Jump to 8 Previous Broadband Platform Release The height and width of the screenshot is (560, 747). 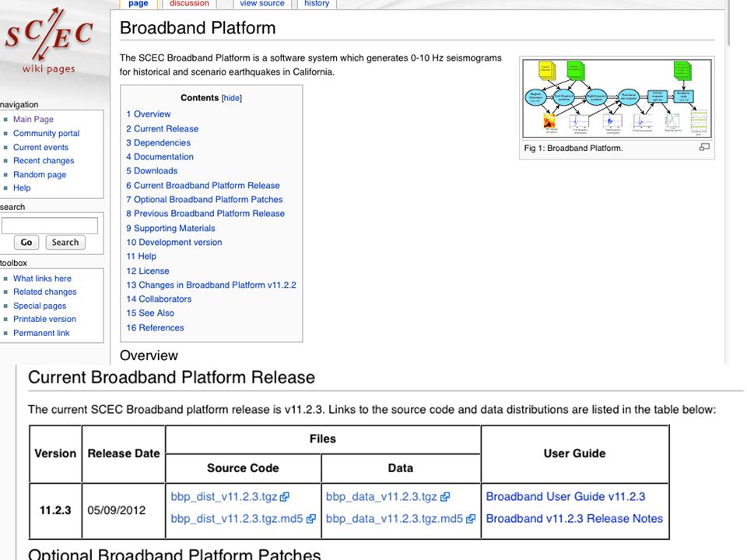tap(205, 214)
